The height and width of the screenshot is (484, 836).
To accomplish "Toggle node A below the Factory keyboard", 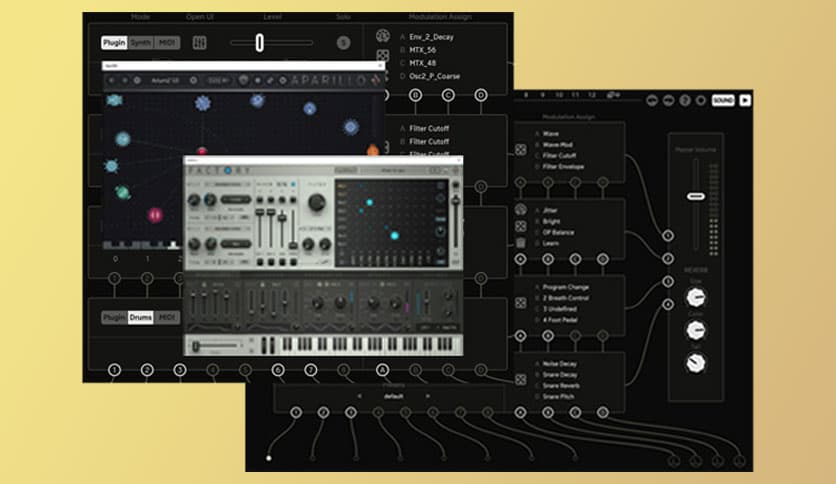I will point(382,369).
